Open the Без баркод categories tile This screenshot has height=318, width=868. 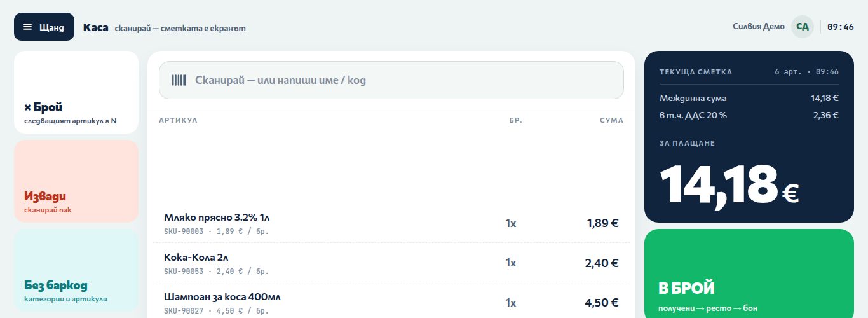point(76,270)
